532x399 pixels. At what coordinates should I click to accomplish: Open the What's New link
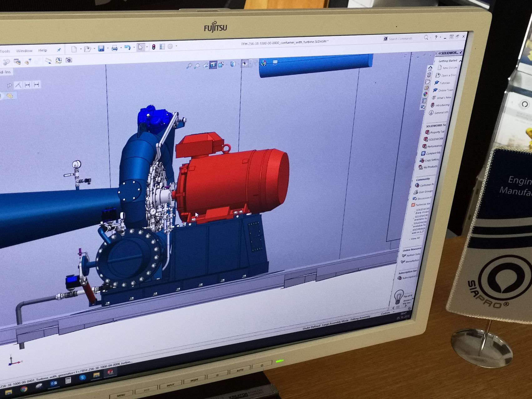(441, 98)
